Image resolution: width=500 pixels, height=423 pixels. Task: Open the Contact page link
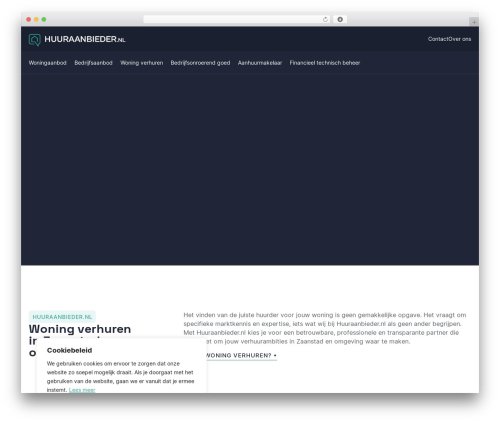click(438, 39)
